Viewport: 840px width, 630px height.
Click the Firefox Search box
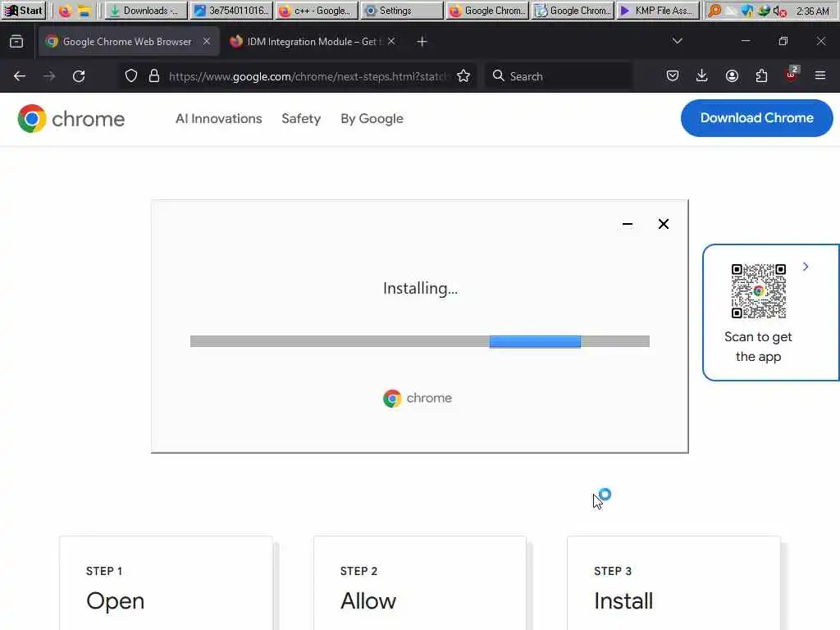point(558,76)
